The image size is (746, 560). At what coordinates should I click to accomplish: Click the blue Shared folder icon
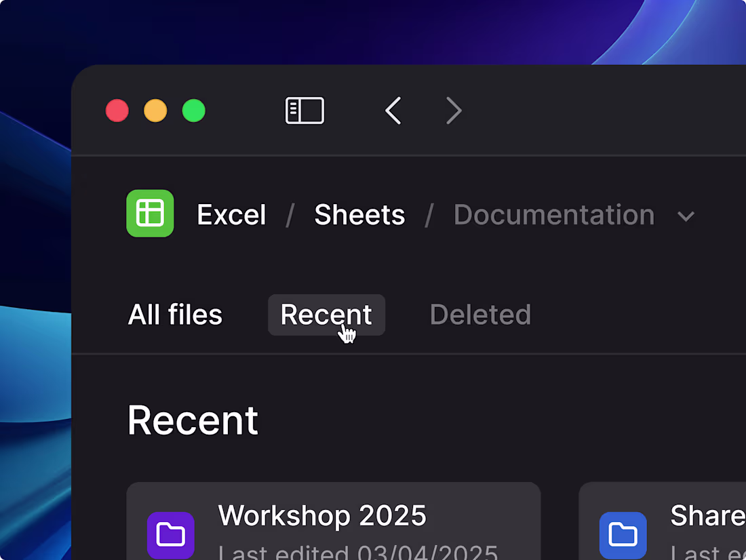coord(623,536)
